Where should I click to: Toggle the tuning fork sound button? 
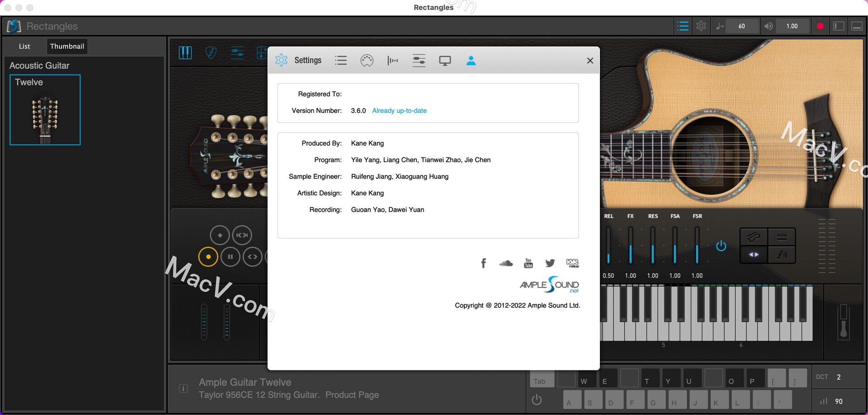(782, 255)
